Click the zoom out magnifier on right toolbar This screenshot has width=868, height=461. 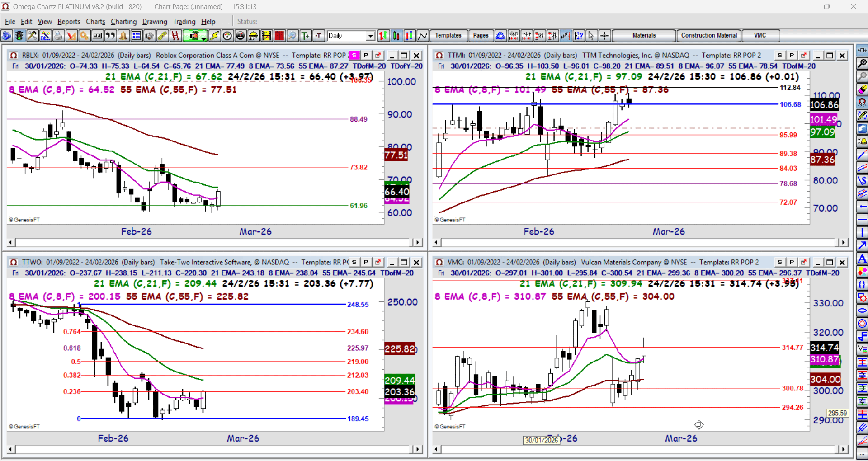(862, 76)
